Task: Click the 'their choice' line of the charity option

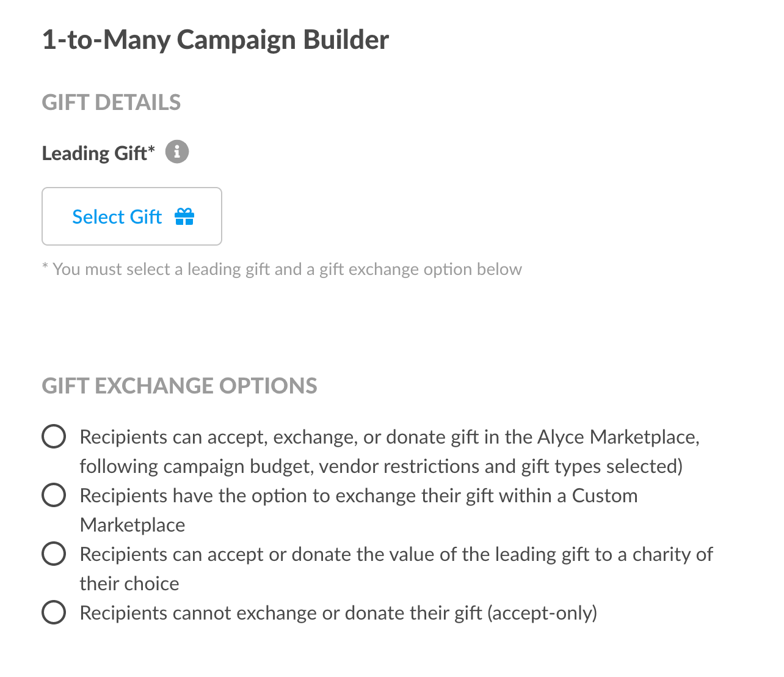Action: tap(129, 584)
